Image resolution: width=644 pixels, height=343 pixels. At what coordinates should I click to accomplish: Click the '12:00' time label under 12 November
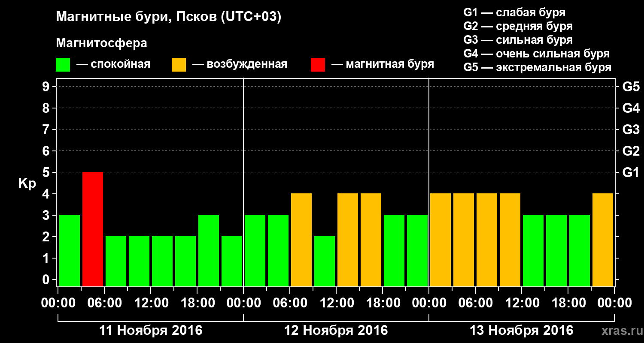336,303
